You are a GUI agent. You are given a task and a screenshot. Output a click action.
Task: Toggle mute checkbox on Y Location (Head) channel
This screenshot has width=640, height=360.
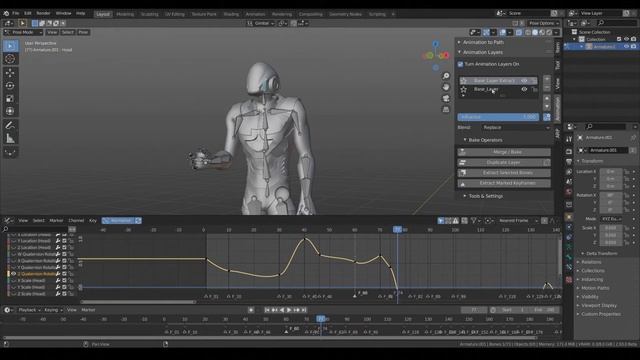click(64, 241)
